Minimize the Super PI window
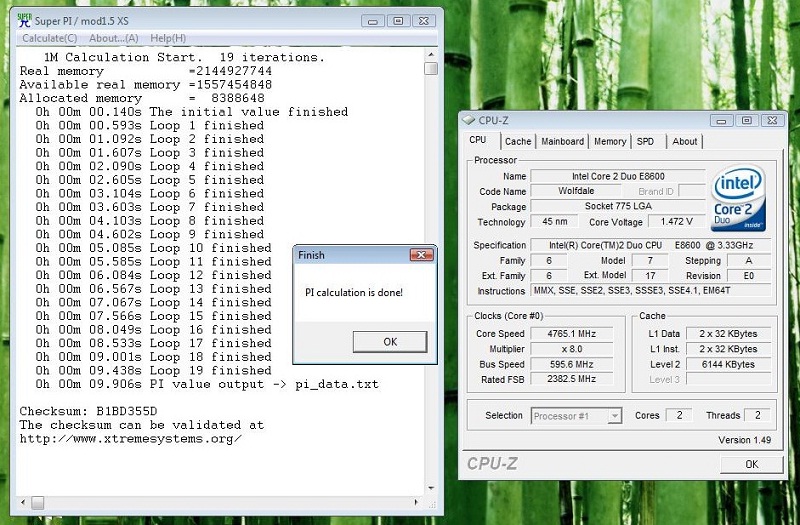800x525 pixels. click(x=372, y=21)
